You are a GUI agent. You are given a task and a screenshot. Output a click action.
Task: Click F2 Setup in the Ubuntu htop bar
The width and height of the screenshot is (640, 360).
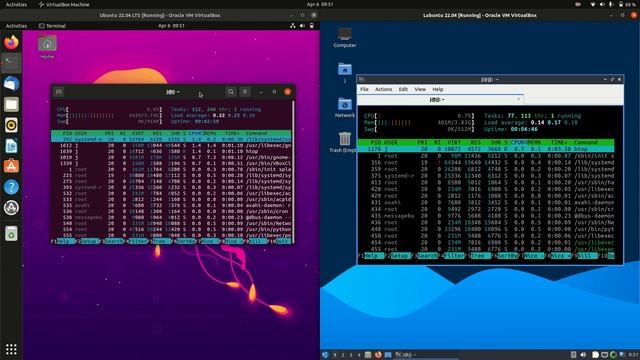coord(88,241)
